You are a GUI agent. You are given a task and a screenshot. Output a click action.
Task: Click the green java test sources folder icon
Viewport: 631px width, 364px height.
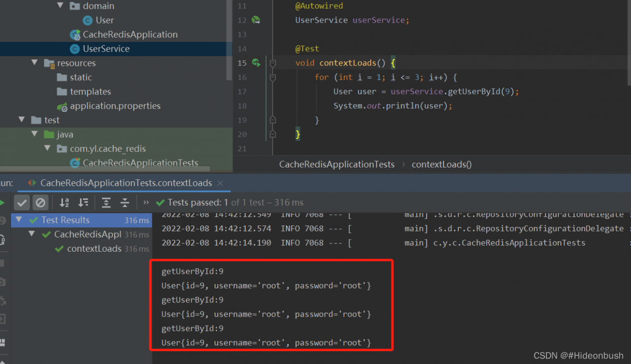click(49, 134)
